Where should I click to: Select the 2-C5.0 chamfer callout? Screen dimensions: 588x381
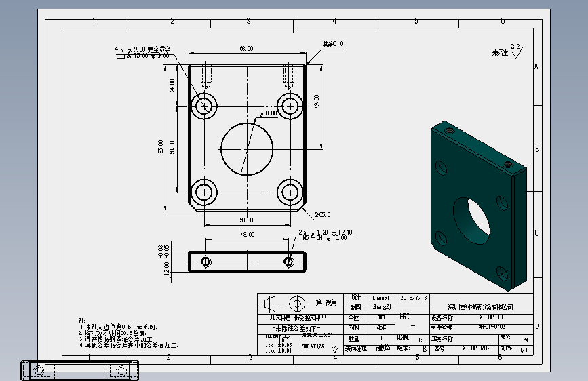pos(323,214)
